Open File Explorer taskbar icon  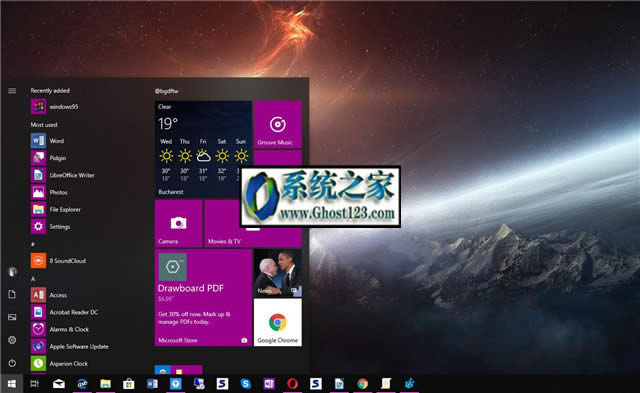click(x=105, y=384)
